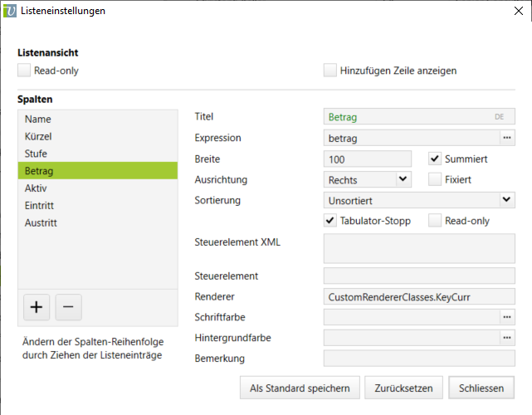Click into the Breite input field
The height and width of the screenshot is (415, 532).
(x=368, y=159)
